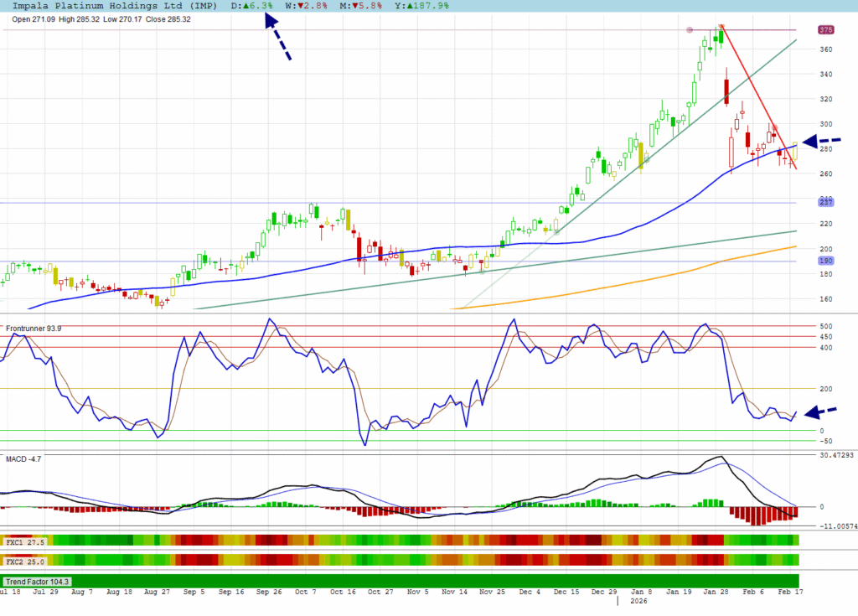This screenshot has width=858, height=616.
Task: Click the Trend Factor 104.3 label
Action: (39, 581)
